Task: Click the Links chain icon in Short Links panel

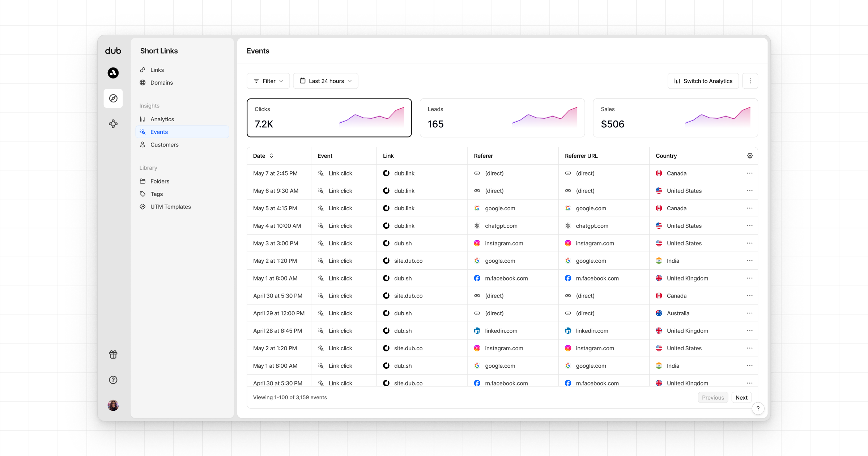Action: pyautogui.click(x=143, y=69)
